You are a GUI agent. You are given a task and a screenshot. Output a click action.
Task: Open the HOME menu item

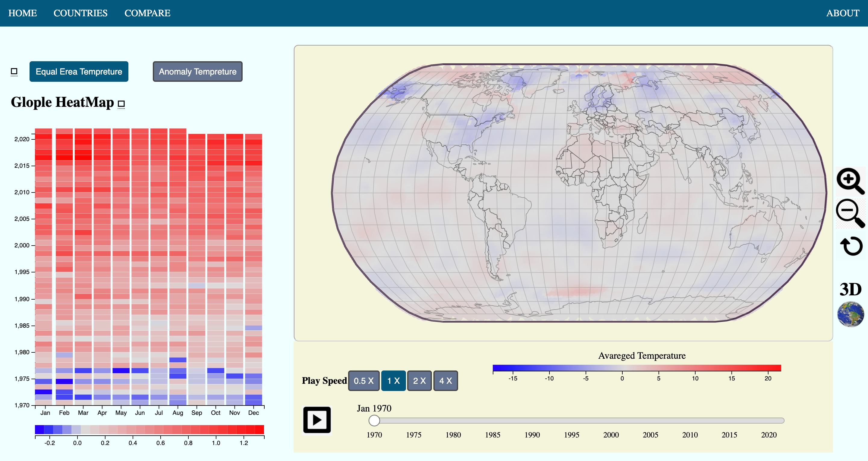click(23, 13)
